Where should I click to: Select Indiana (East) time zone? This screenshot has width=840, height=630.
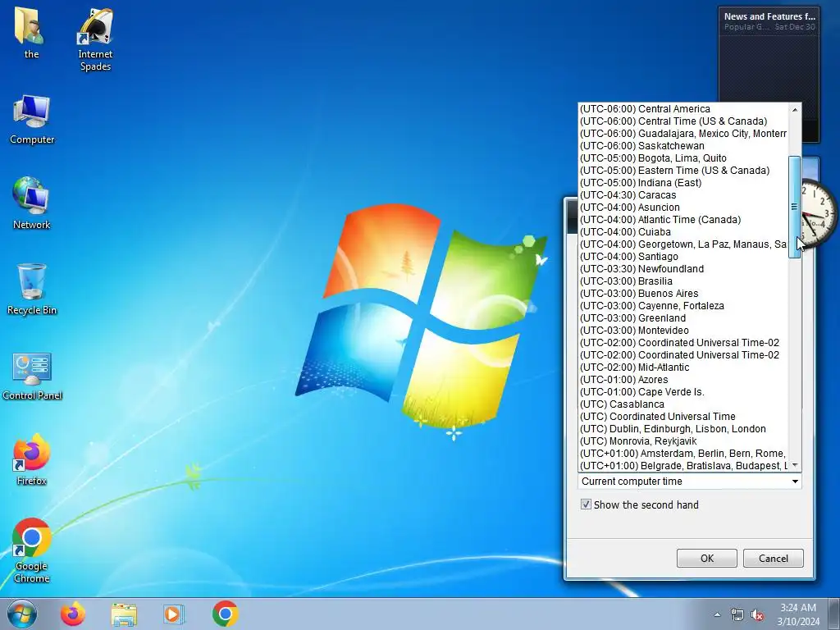tap(683, 183)
